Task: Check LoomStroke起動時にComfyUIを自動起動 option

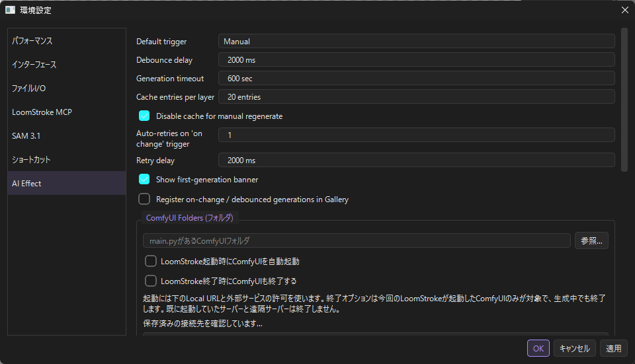Action: point(151,261)
